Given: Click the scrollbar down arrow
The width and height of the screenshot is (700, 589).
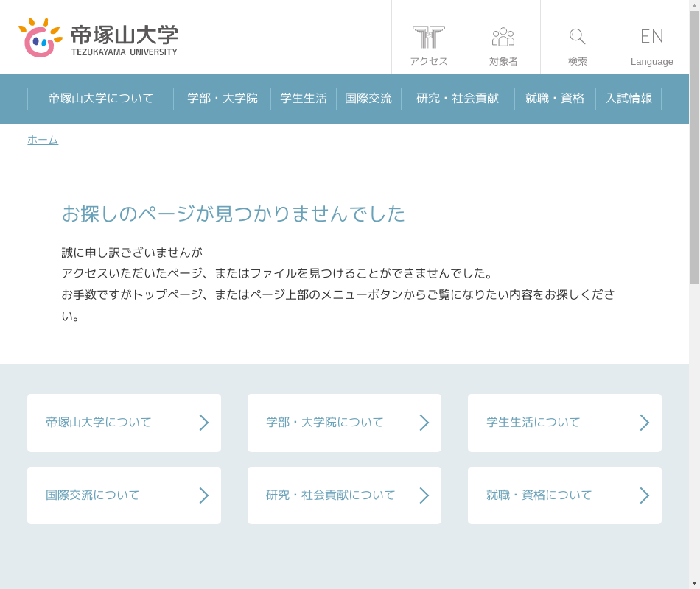Looking at the screenshot, I should coord(694,583).
